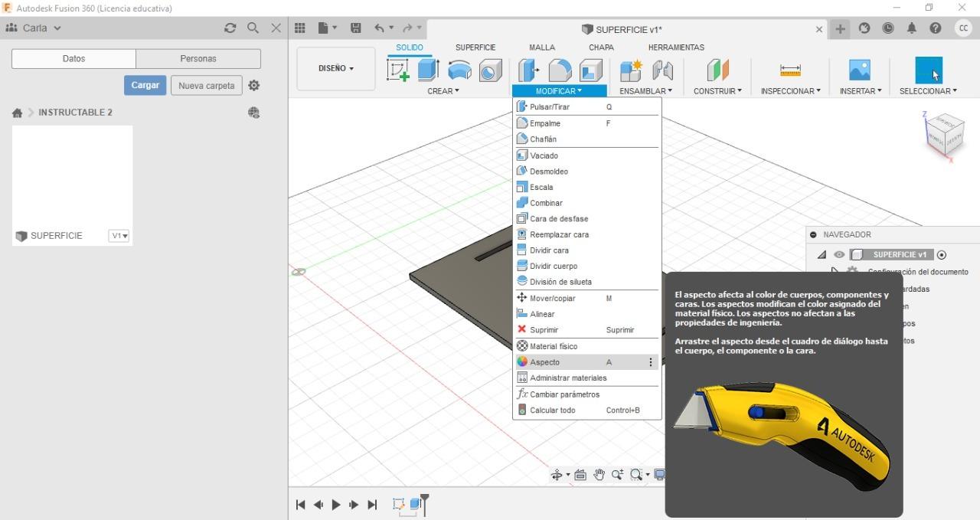
Task: Open the extensions icon
Action: pyautogui.click(x=864, y=28)
